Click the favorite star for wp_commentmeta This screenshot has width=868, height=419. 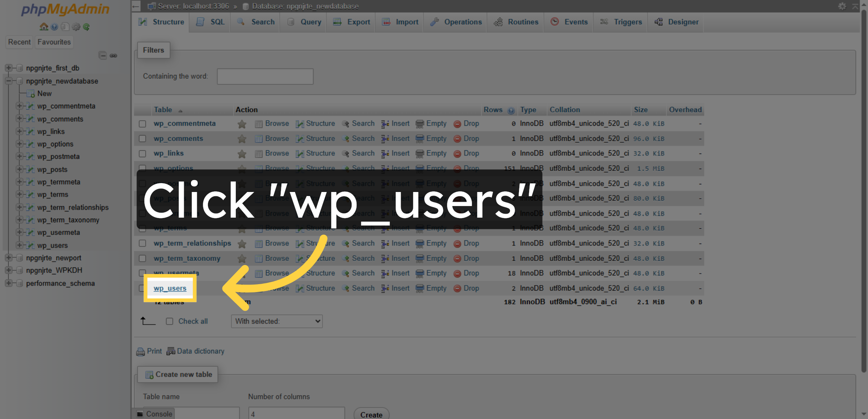coord(242,124)
